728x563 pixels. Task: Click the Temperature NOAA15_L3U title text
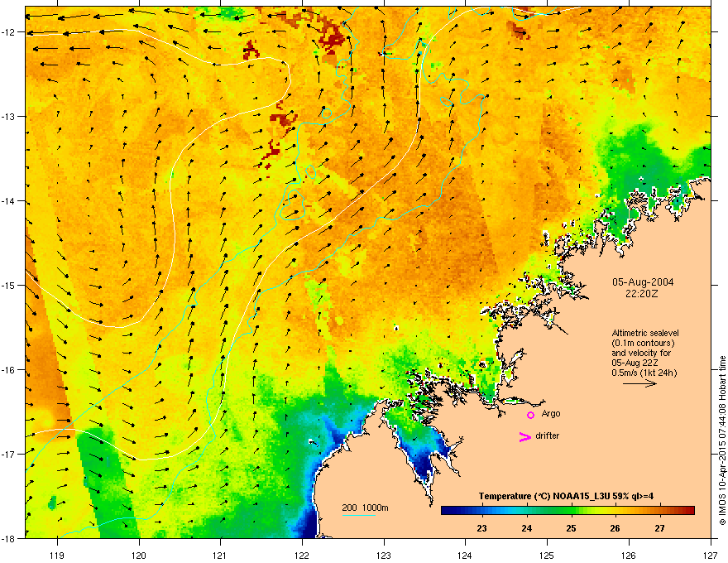566,496
